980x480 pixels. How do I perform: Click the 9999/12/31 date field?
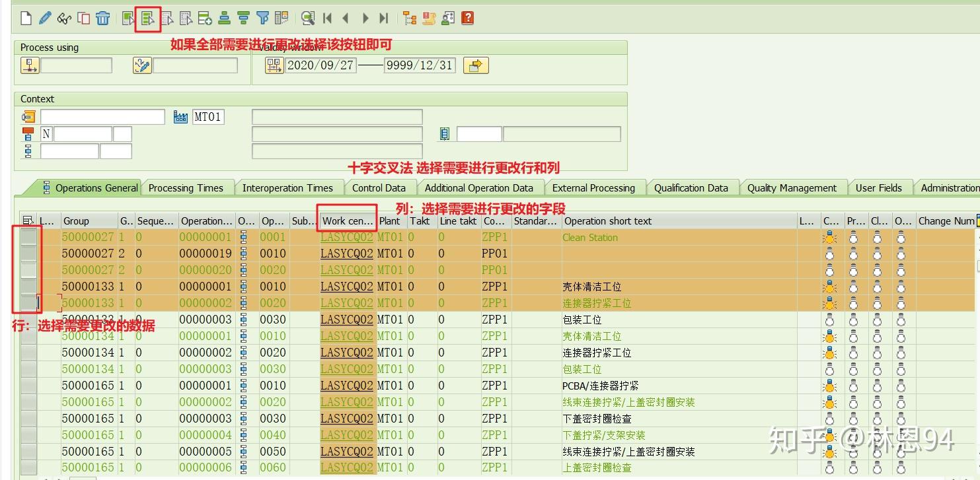[419, 65]
